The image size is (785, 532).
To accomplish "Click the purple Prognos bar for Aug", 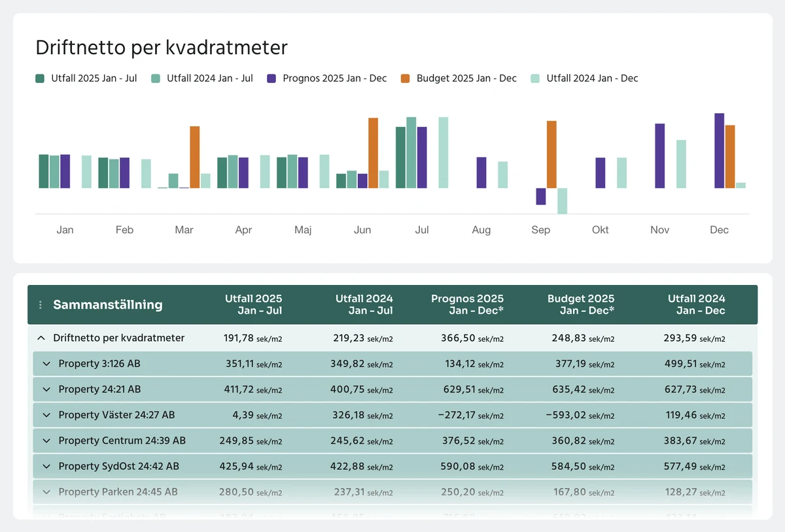I will (x=481, y=173).
